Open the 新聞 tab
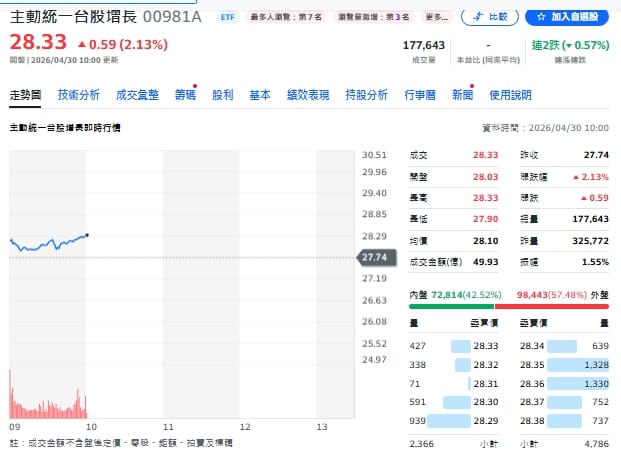The width and height of the screenshot is (621, 463). (x=461, y=95)
